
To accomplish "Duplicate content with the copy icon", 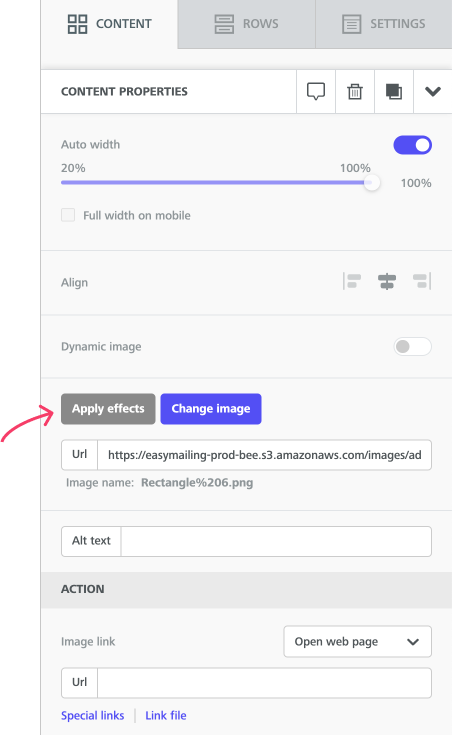I will click(x=394, y=91).
